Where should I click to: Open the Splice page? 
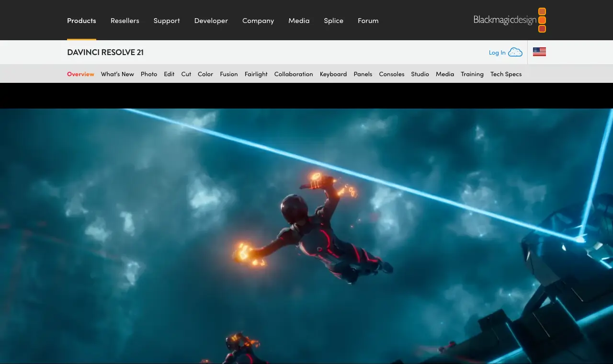(x=334, y=21)
